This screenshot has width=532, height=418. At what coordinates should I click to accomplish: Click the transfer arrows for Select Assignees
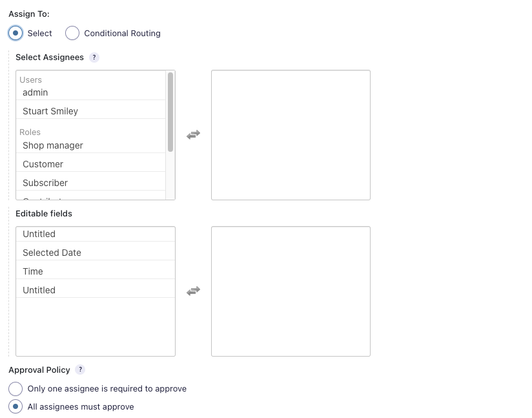pos(193,135)
